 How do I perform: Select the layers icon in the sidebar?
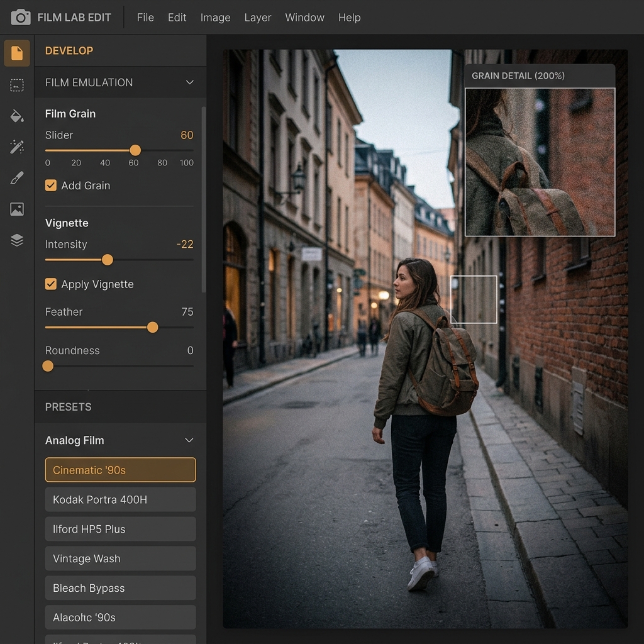[16, 240]
